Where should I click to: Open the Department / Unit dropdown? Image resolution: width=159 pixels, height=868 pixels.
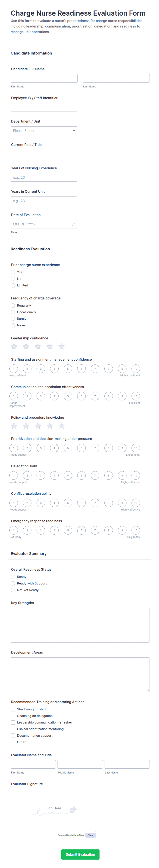(44, 131)
